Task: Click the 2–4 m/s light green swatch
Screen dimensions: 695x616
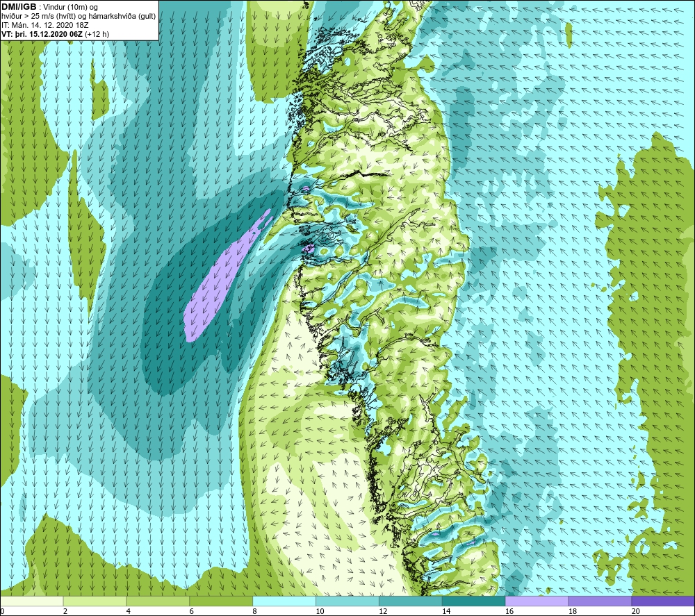Action: click(95, 601)
